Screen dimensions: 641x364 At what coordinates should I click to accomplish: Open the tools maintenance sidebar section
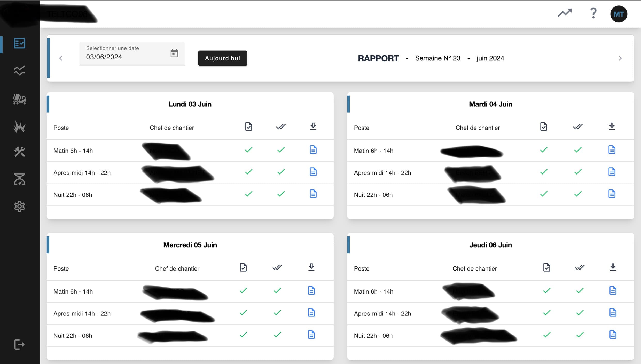19,152
